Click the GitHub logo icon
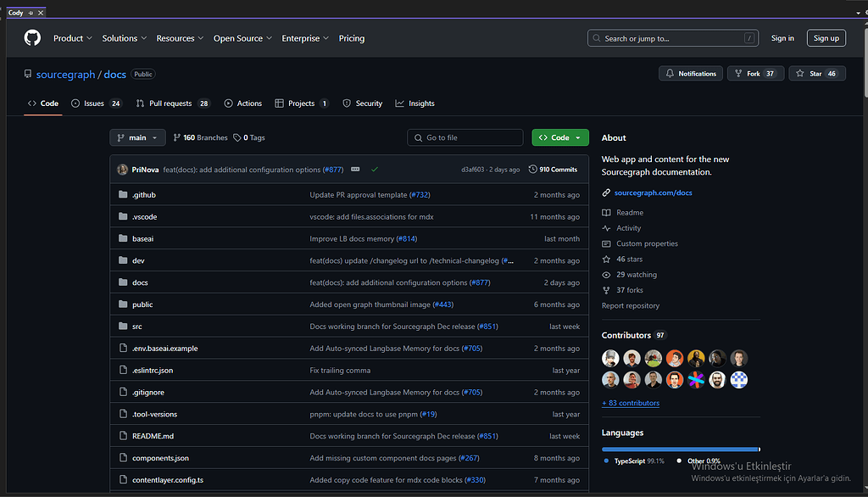The height and width of the screenshot is (497, 868). [x=32, y=38]
